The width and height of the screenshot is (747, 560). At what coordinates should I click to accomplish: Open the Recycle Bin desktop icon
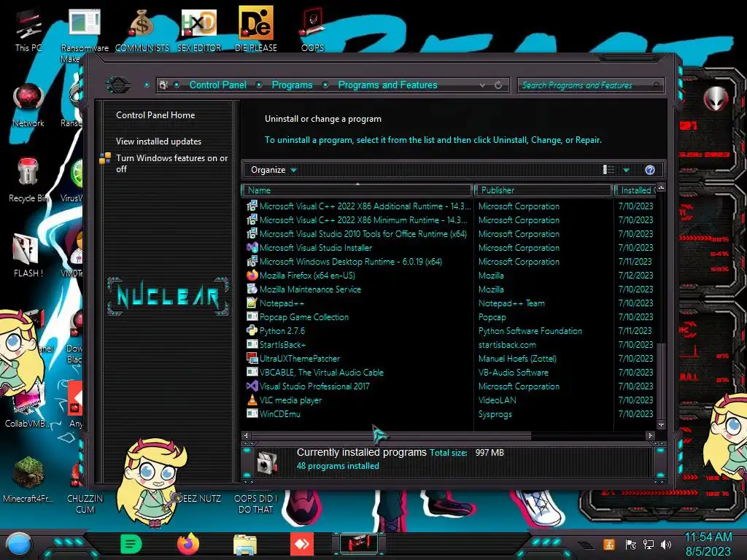pyautogui.click(x=28, y=180)
